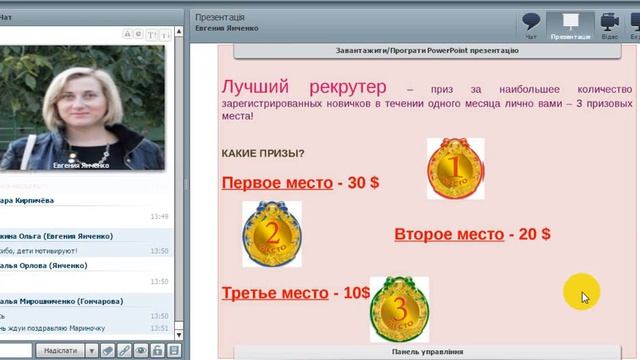The image size is (640, 360).
Task: Increase chat font size with larger T icon
Action: point(151,35)
